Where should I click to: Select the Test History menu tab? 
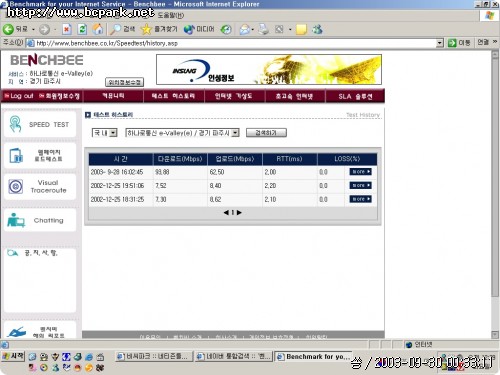173,96
